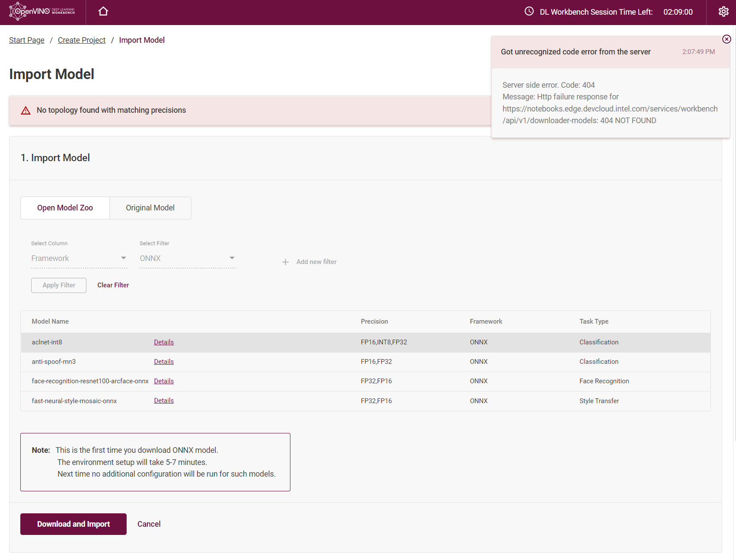The image size is (736, 560).
Task: Switch to the Original Model tab
Action: coord(150,208)
